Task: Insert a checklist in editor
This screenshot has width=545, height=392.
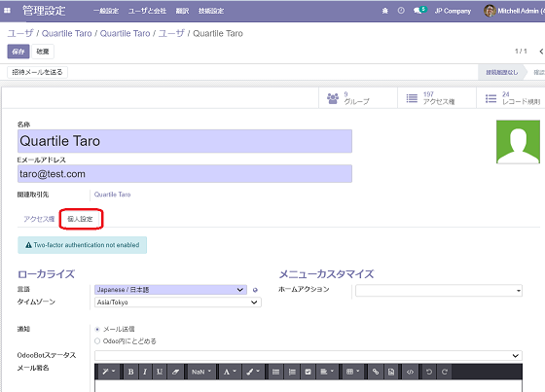Action: coord(308,372)
